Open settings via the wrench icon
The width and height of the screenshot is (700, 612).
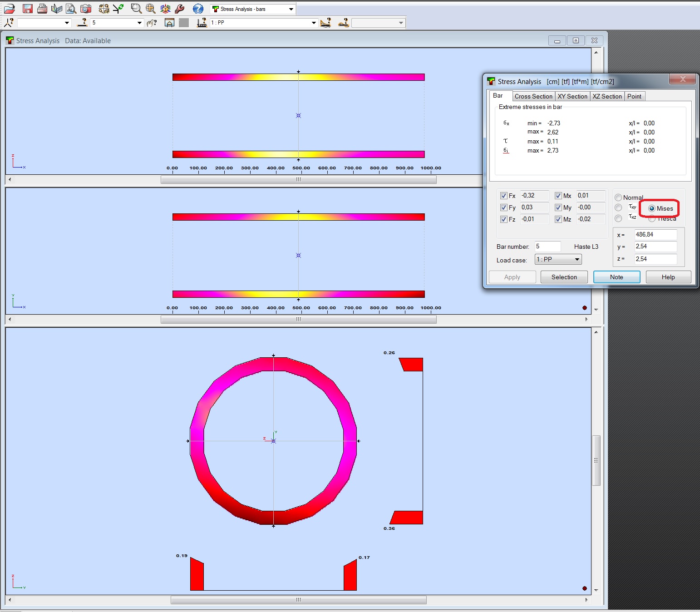180,8
